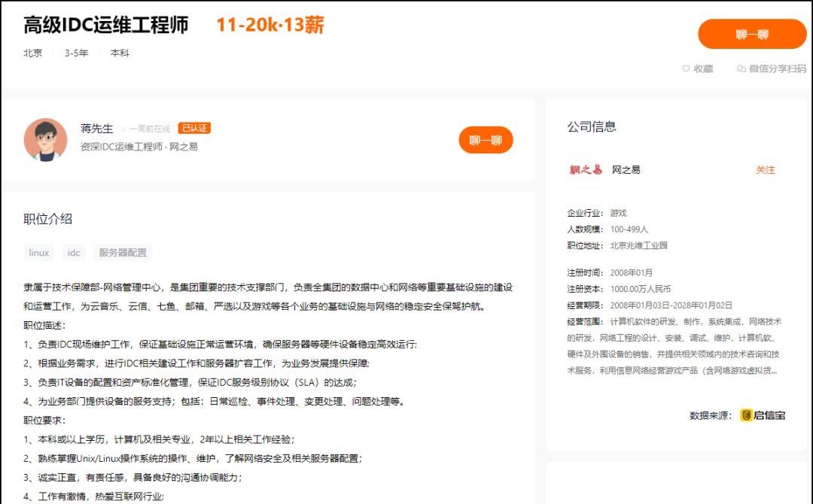Viewport: 813px width, 504px height.
Task: Select the 服务器配置 skill tag
Action: pyautogui.click(x=120, y=252)
